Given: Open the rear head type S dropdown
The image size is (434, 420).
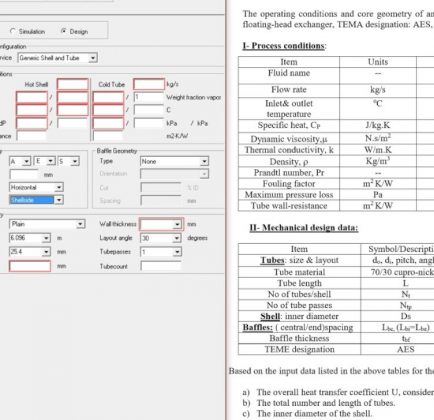Looking at the screenshot, I should point(75,162).
